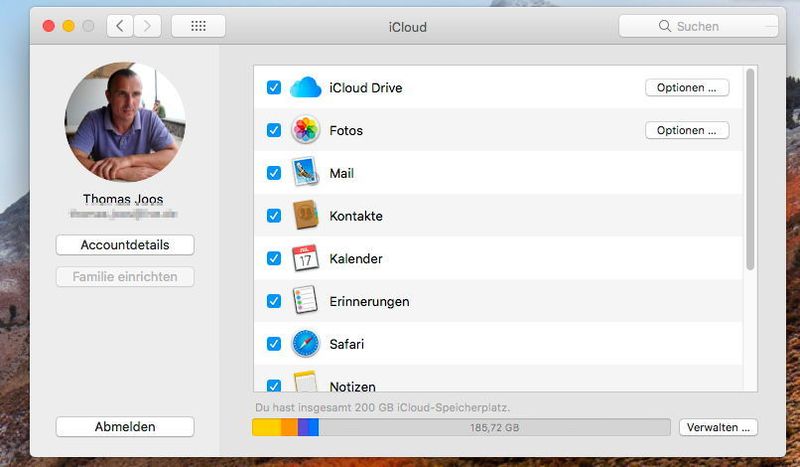
Task: Click the Thomas Joos account name
Action: pos(123,199)
